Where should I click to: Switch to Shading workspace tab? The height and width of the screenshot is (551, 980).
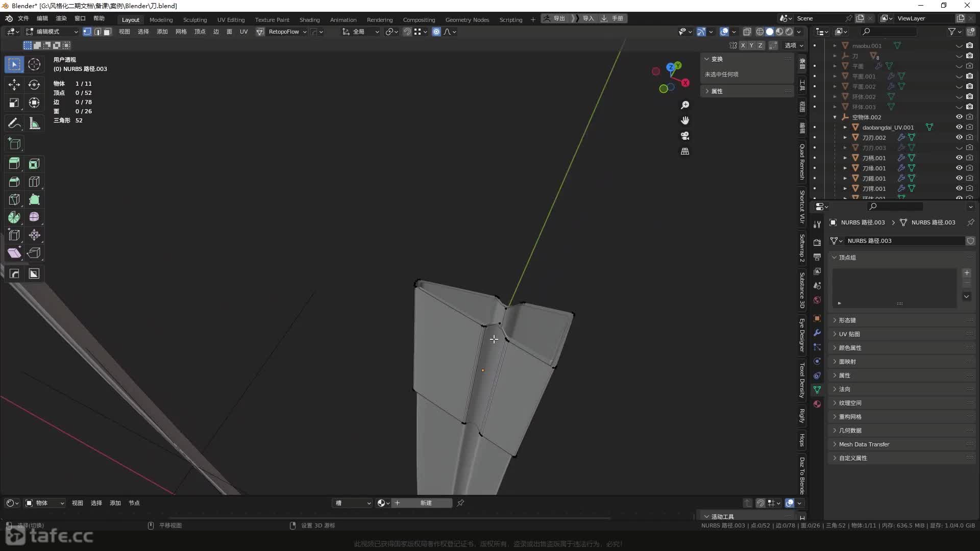coord(309,20)
